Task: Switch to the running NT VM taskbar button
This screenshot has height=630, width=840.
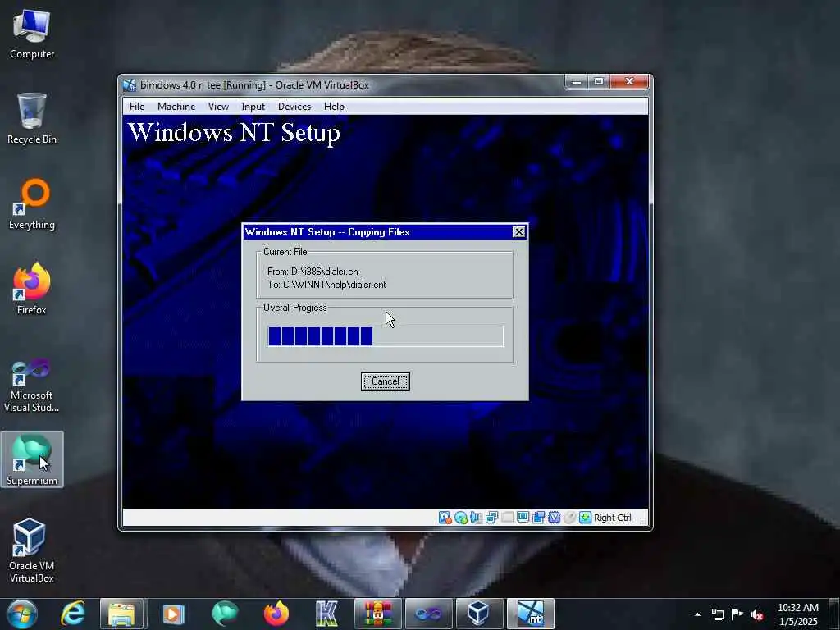Action: tap(531, 614)
